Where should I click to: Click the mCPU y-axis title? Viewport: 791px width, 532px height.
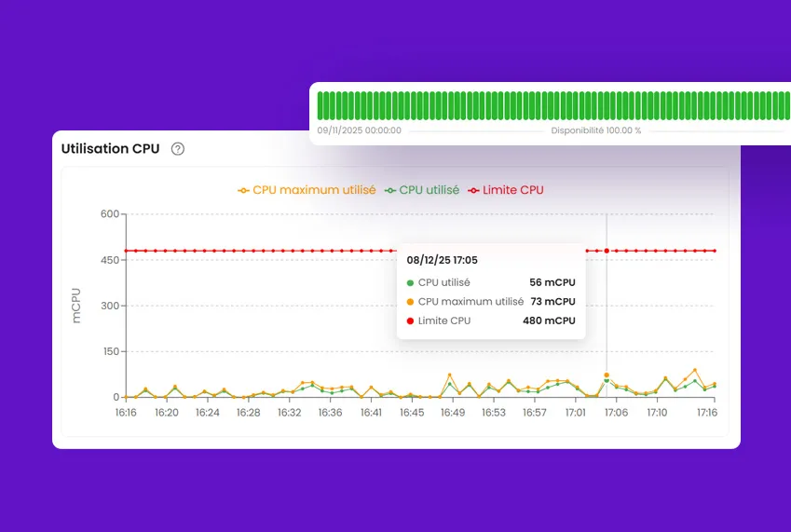[x=75, y=306]
